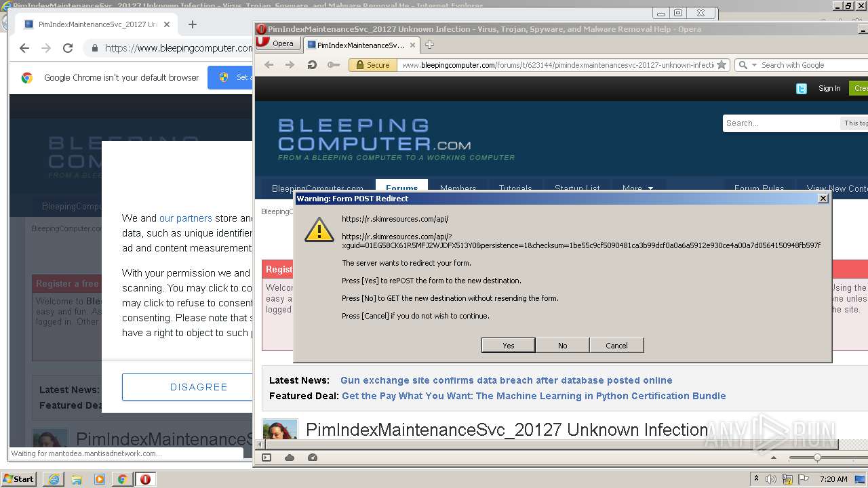Reload the page in Opera
868x488 pixels.
click(312, 64)
